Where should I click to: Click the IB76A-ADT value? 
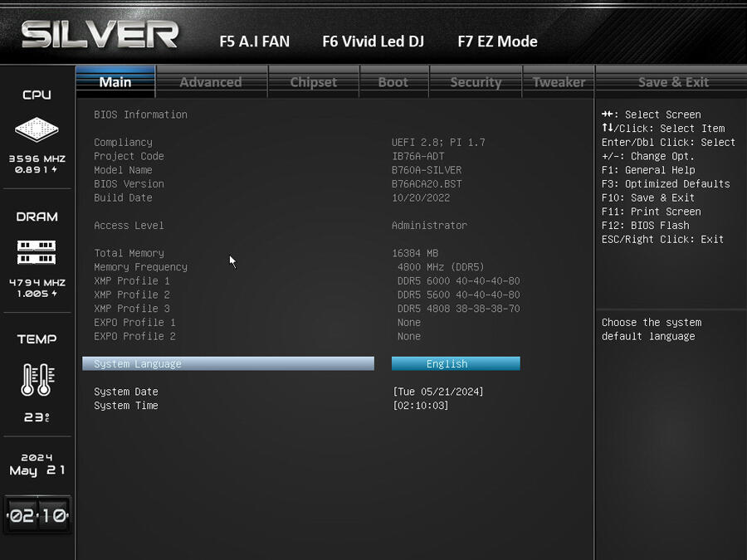tap(417, 156)
